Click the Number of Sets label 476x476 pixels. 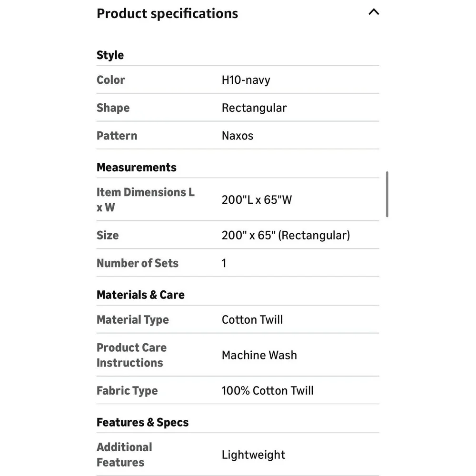tap(138, 263)
